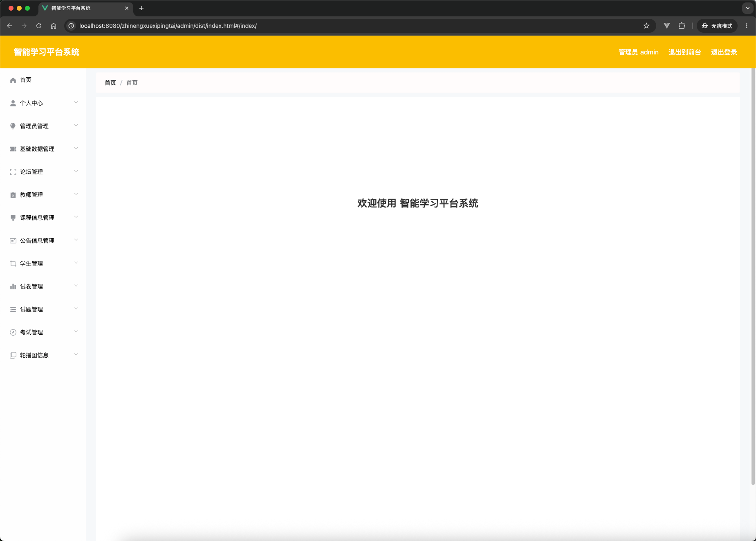Expand the 论坛管理 chevron
756x541 pixels.
point(76,171)
